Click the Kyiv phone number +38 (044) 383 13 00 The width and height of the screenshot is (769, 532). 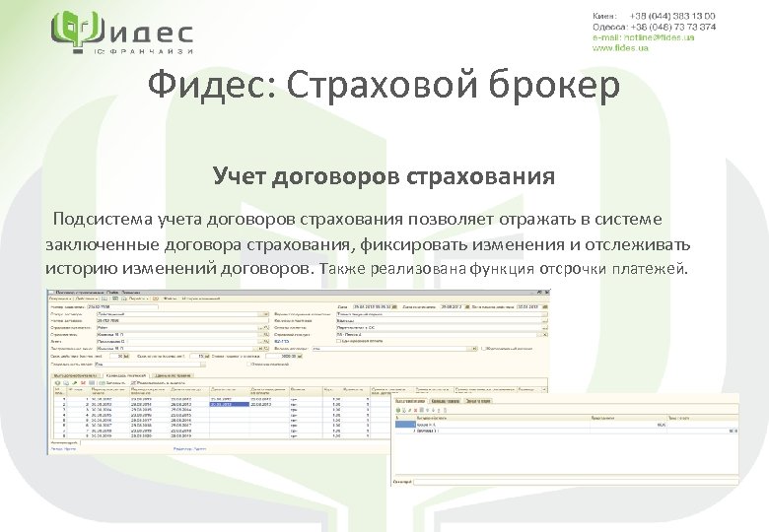[x=672, y=16]
